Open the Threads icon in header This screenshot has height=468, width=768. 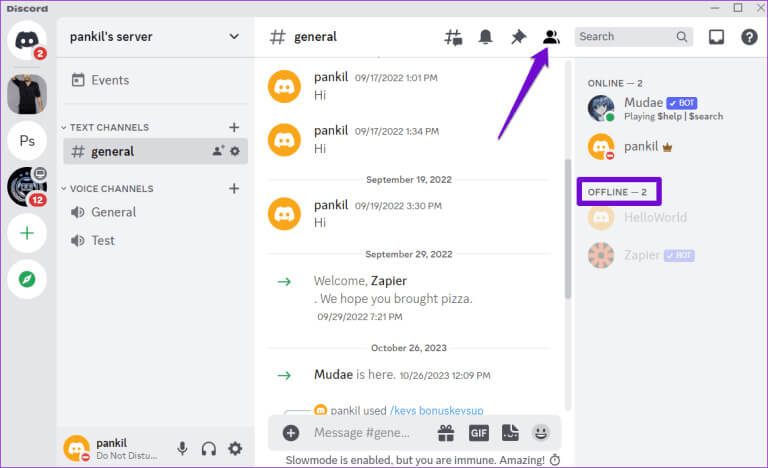[453, 37]
